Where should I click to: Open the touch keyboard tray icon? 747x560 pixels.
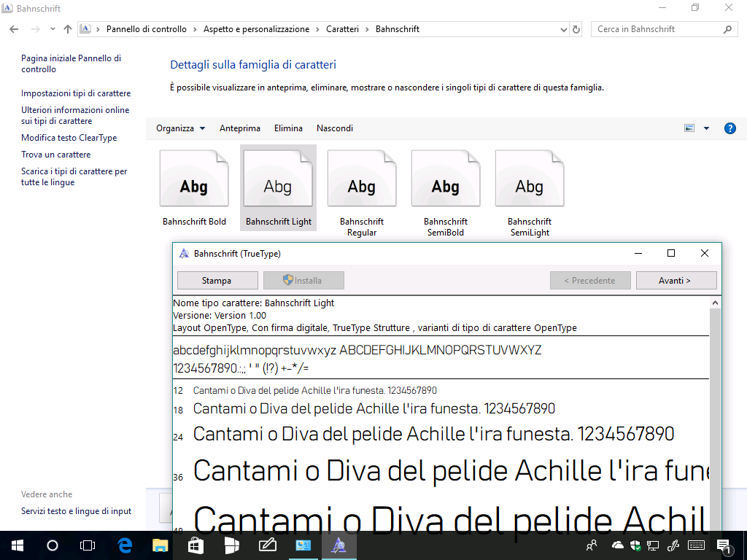pos(697,545)
